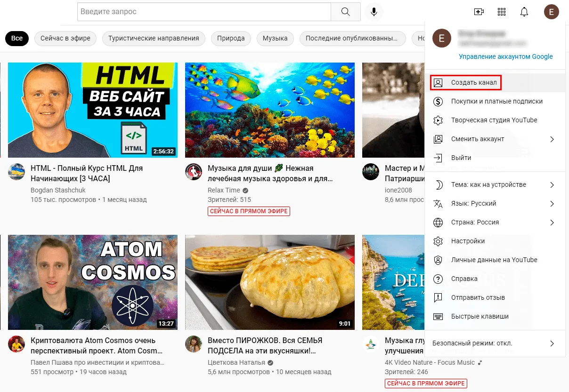569x392 pixels.
Task: Click the moon icon for theme
Action: (438, 185)
